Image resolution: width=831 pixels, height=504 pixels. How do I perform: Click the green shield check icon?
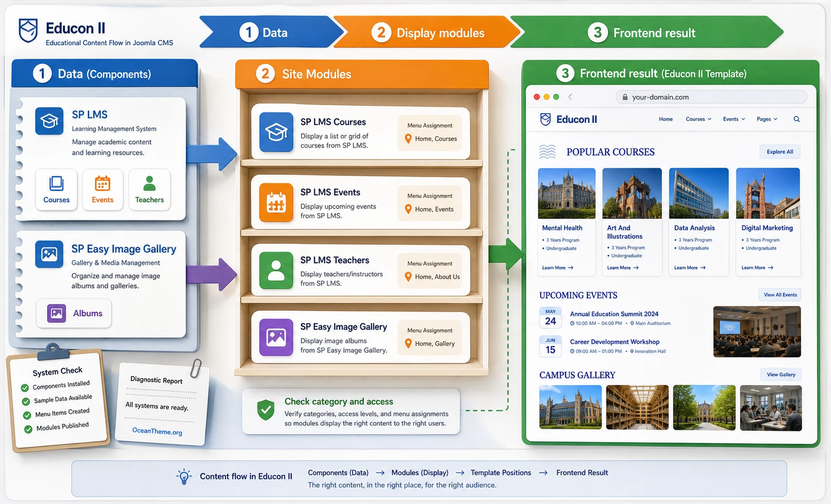pos(266,410)
